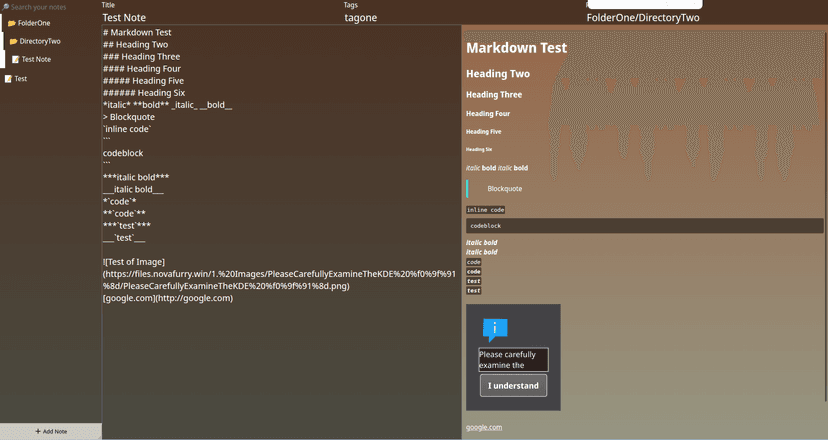828x440 pixels.
Task: Click the preview image thumbnail
Action: pyautogui.click(x=513, y=357)
